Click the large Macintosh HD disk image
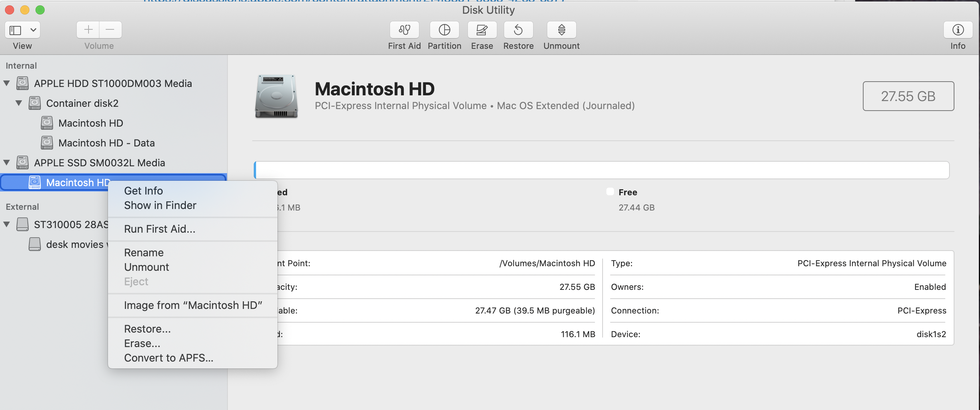This screenshot has height=410, width=980. (x=276, y=96)
